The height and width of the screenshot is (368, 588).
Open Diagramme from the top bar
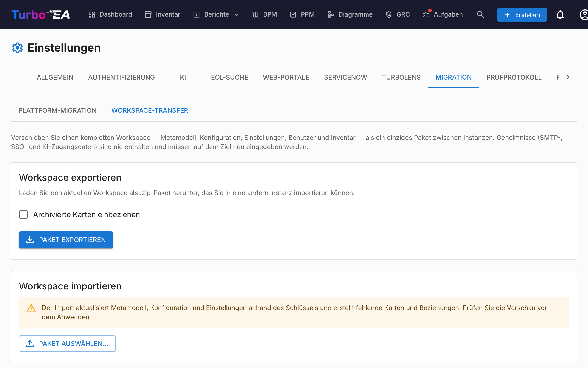click(x=350, y=14)
